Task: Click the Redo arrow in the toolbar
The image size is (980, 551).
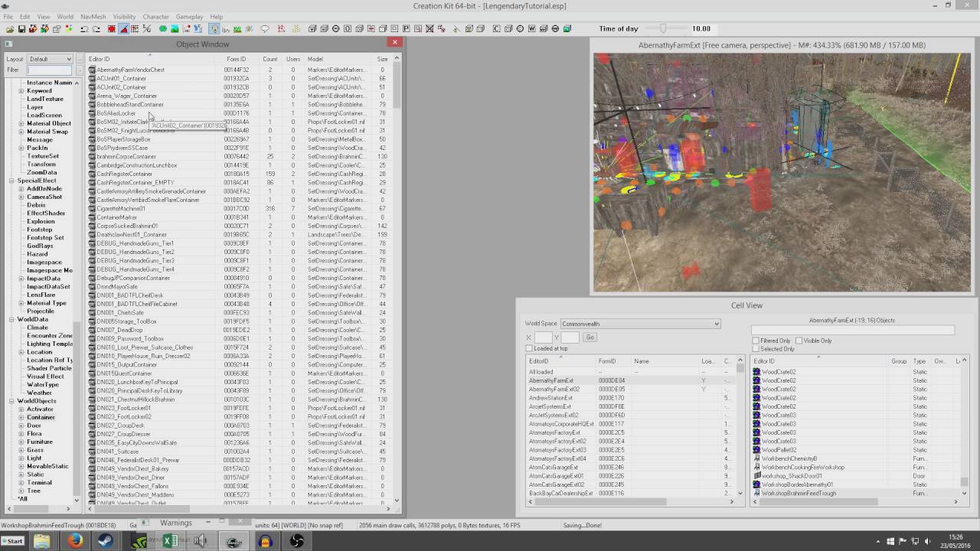Action: tap(96, 29)
